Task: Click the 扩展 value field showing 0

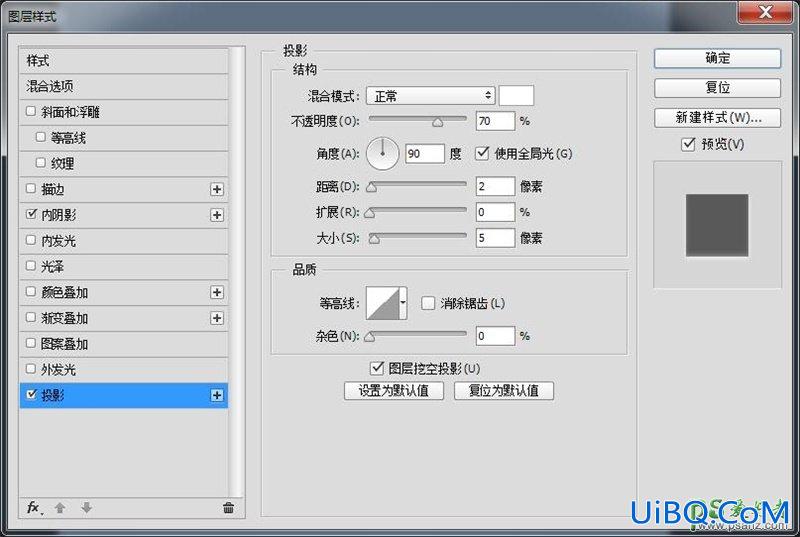Action: point(495,212)
